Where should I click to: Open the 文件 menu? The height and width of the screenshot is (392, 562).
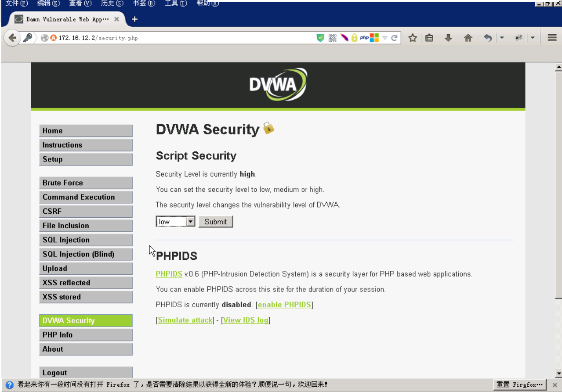coord(16,3)
